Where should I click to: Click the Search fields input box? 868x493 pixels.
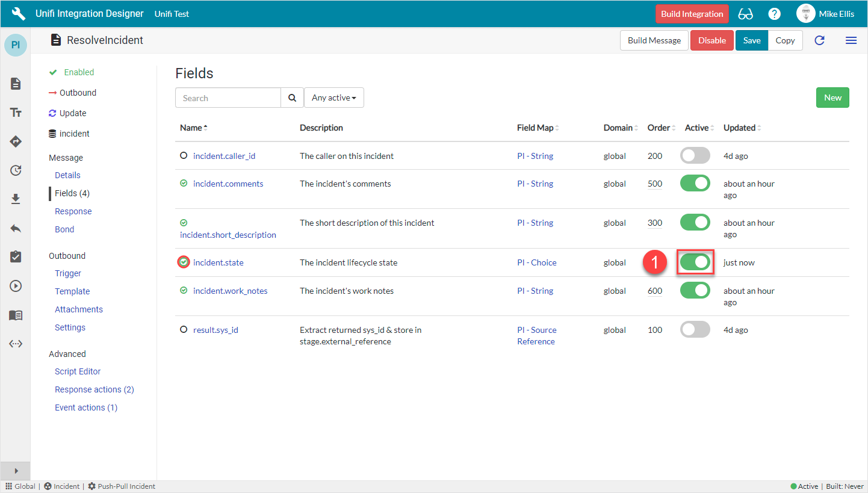coord(228,98)
